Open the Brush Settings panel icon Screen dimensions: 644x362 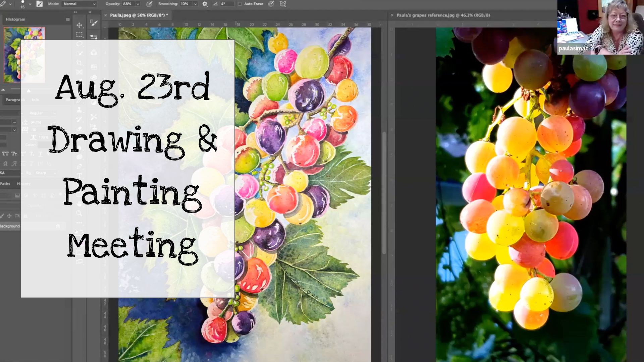pos(94,23)
